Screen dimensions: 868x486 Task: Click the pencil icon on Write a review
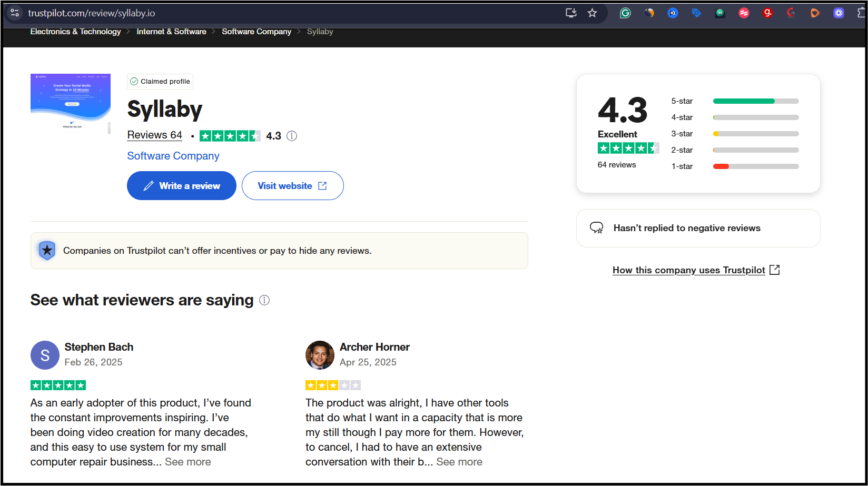149,186
